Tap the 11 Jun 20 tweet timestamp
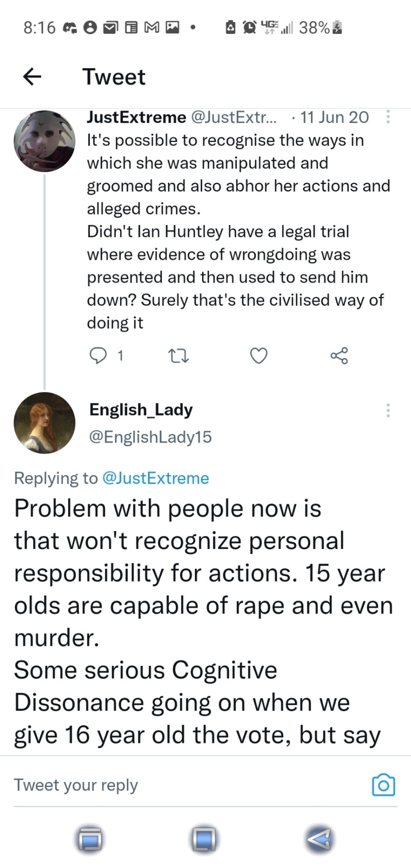The height and width of the screenshot is (868, 411). point(334,117)
